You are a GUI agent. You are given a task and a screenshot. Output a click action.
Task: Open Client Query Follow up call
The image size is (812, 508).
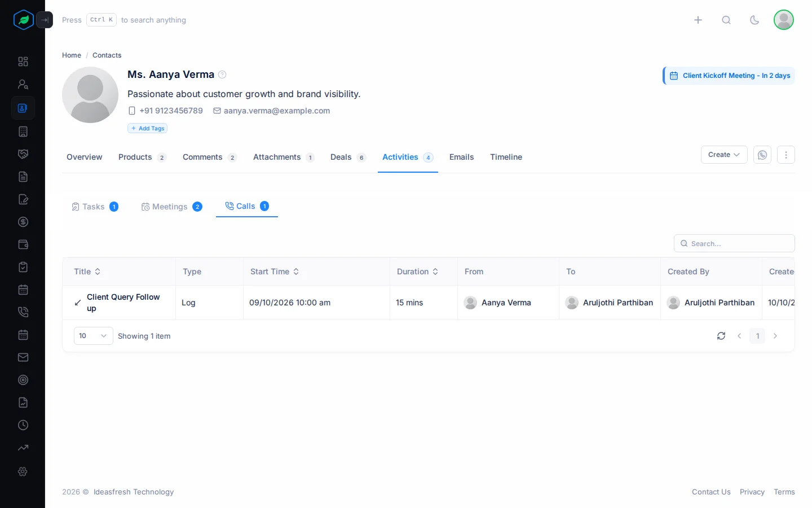[x=123, y=303]
